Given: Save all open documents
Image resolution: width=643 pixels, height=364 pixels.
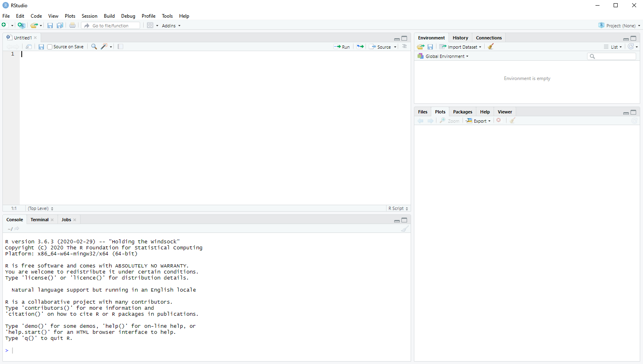Looking at the screenshot, I should pyautogui.click(x=60, y=25).
